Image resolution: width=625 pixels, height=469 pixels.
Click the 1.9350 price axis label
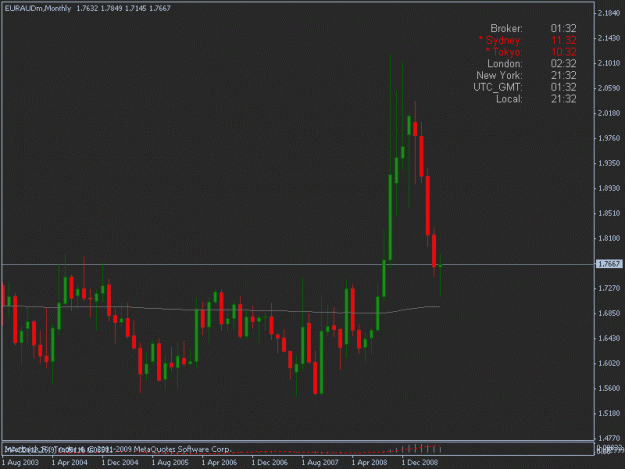pos(609,163)
